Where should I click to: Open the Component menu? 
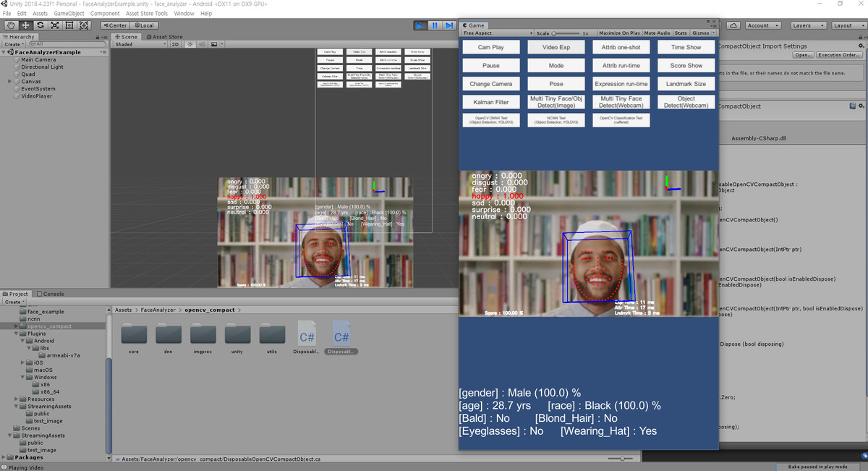[x=105, y=14]
